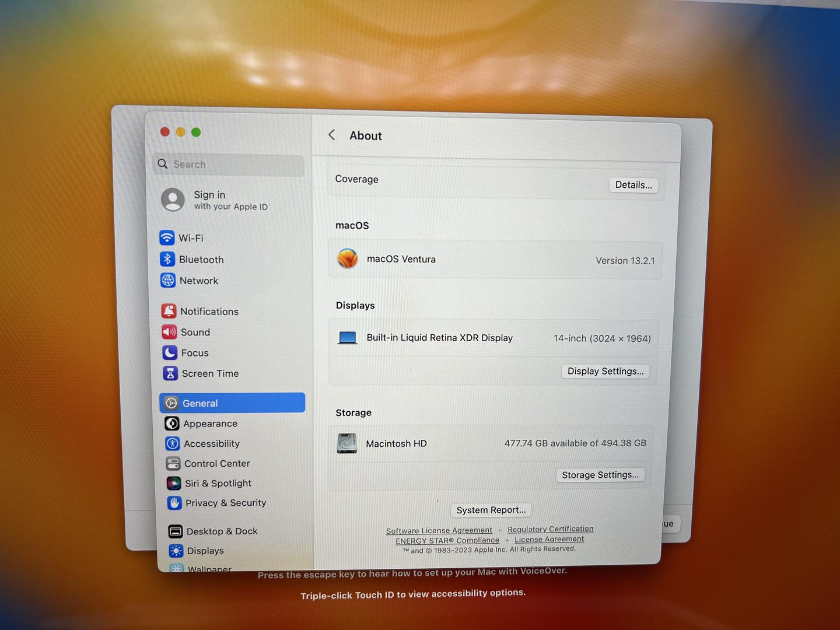Open Display Settings button
840x630 pixels.
coord(605,371)
